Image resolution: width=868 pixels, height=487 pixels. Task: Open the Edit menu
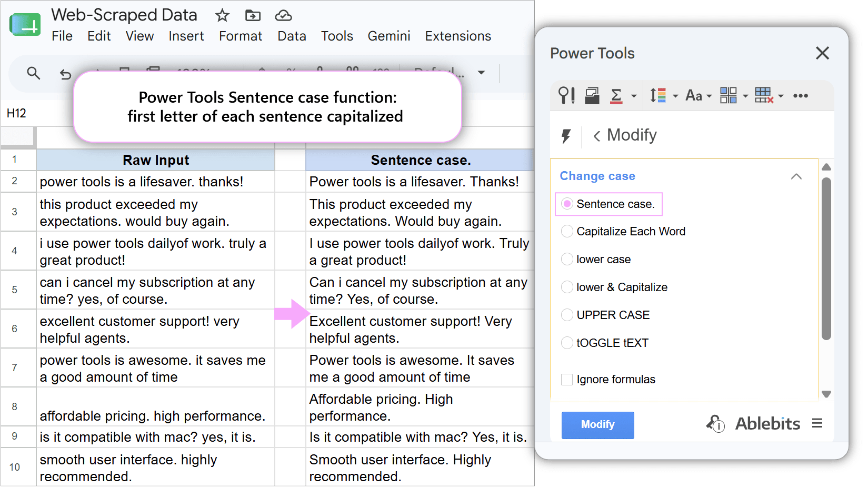(x=99, y=36)
